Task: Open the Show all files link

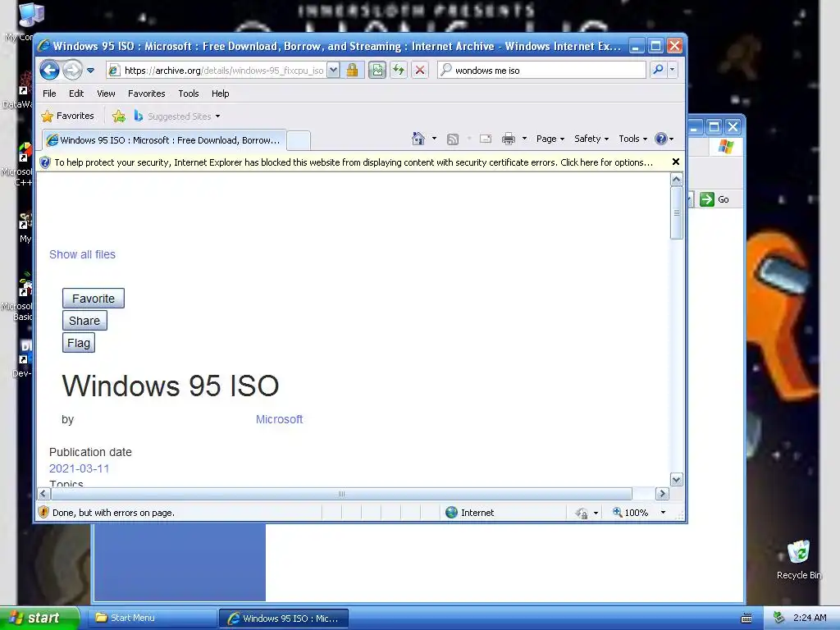Action: click(x=83, y=254)
